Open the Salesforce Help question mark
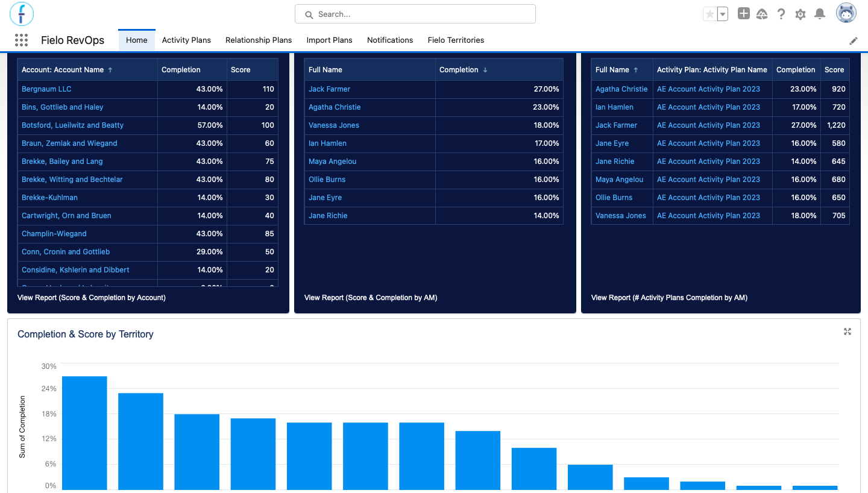This screenshot has width=868, height=493. (x=781, y=14)
